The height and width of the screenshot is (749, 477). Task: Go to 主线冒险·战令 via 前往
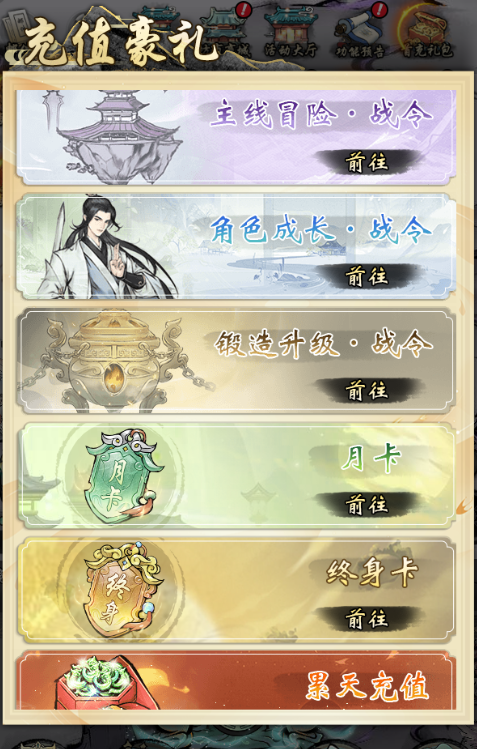(x=367, y=162)
